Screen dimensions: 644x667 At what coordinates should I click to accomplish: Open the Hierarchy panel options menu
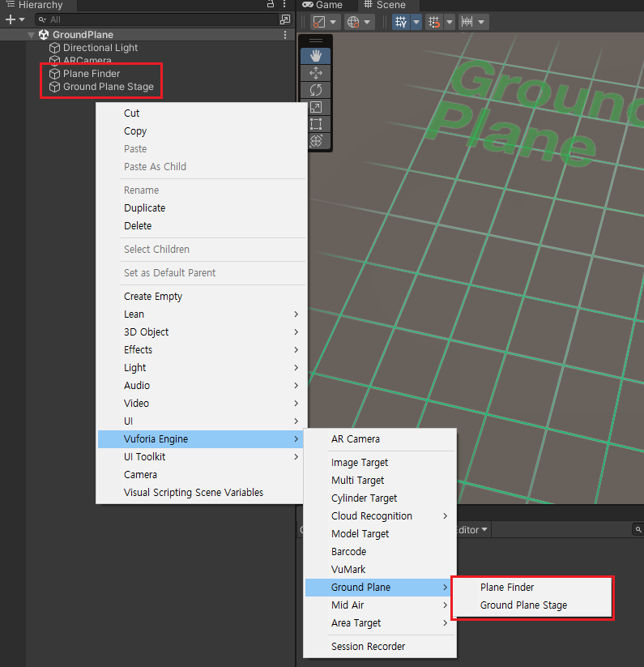pyautogui.click(x=284, y=4)
